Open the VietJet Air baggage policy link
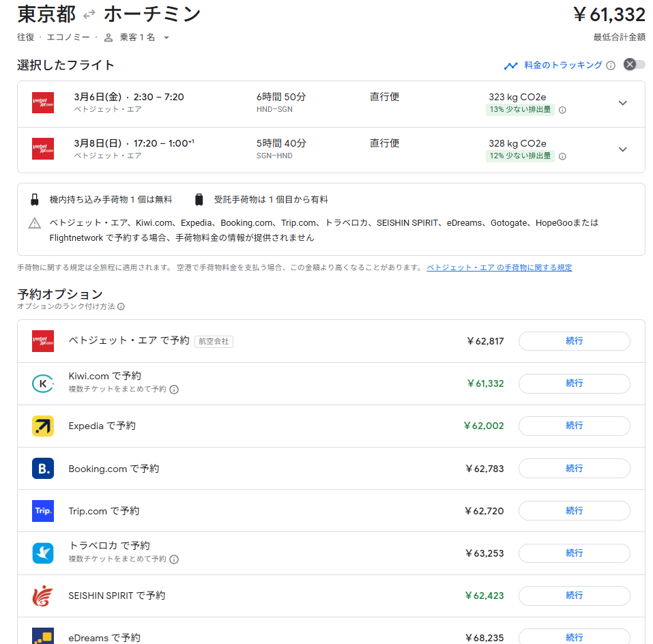Image resolution: width=653 pixels, height=644 pixels. pos(499,267)
